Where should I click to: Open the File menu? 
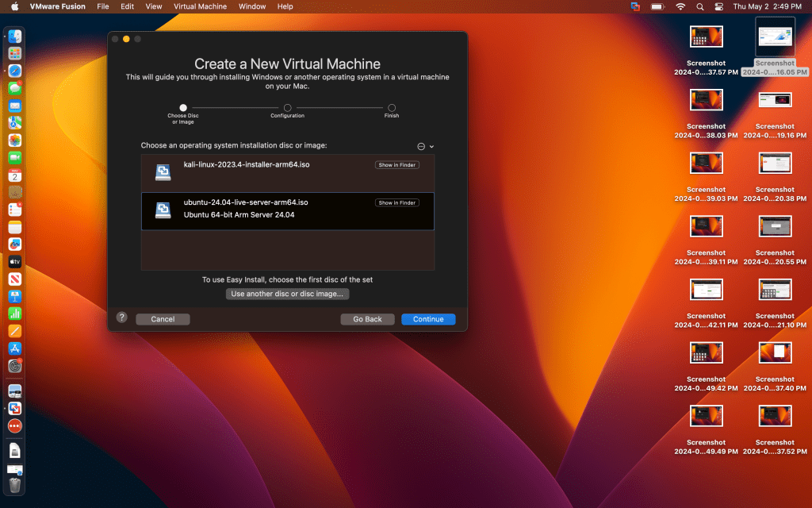point(103,6)
